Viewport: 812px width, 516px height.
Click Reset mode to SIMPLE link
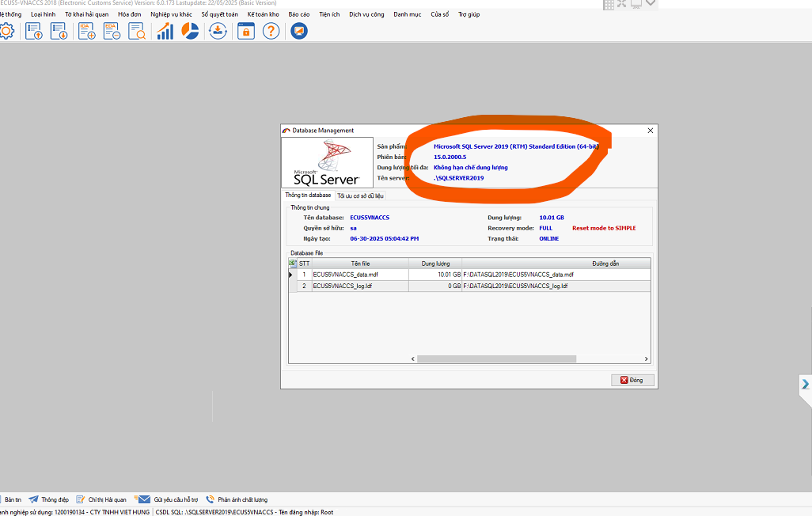click(x=604, y=228)
